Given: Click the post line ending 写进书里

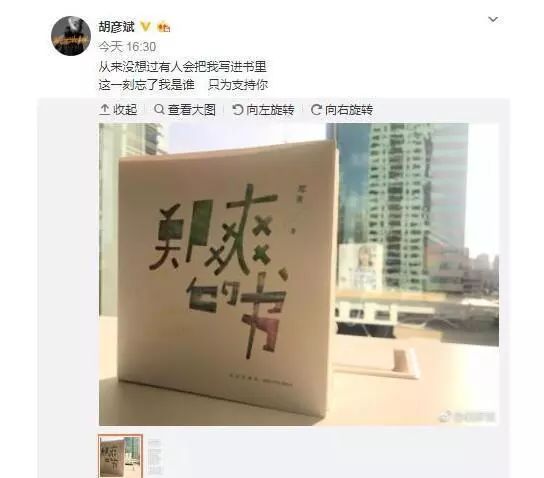Looking at the screenshot, I should point(182,67).
